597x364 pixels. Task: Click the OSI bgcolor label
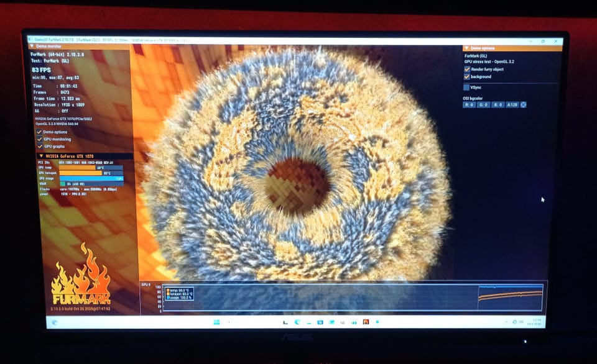473,98
